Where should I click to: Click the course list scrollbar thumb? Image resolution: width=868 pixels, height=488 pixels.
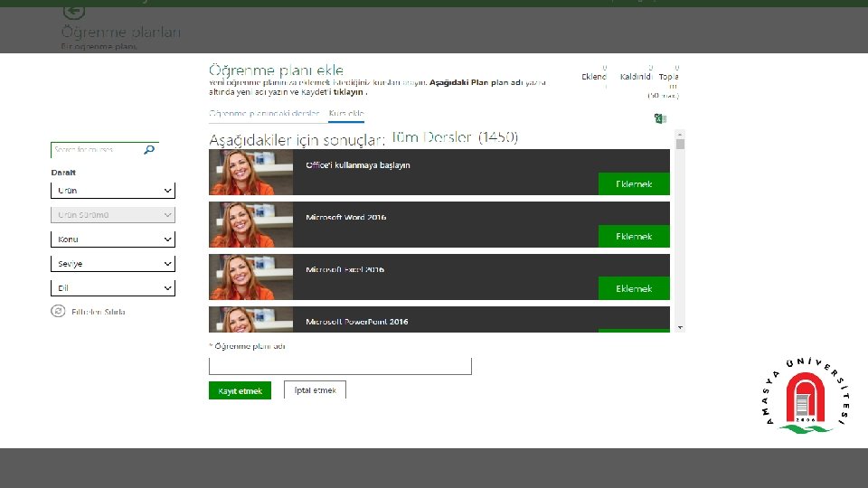point(680,145)
